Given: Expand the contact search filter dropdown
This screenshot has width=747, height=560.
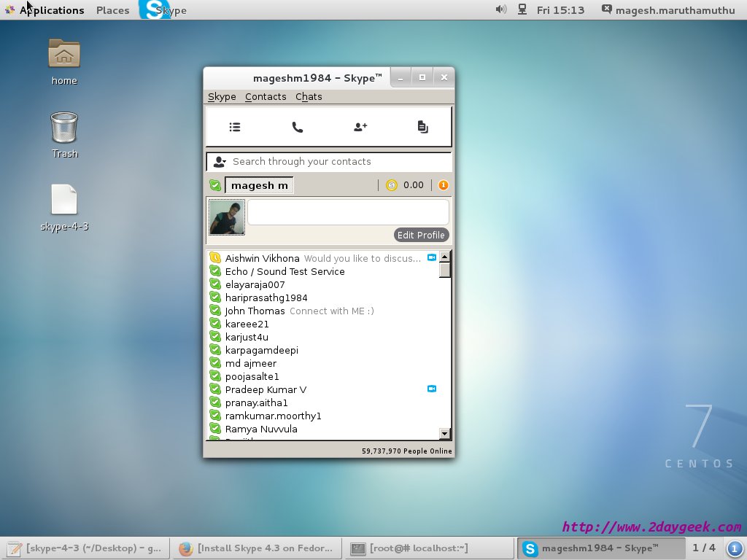Looking at the screenshot, I should click(219, 162).
